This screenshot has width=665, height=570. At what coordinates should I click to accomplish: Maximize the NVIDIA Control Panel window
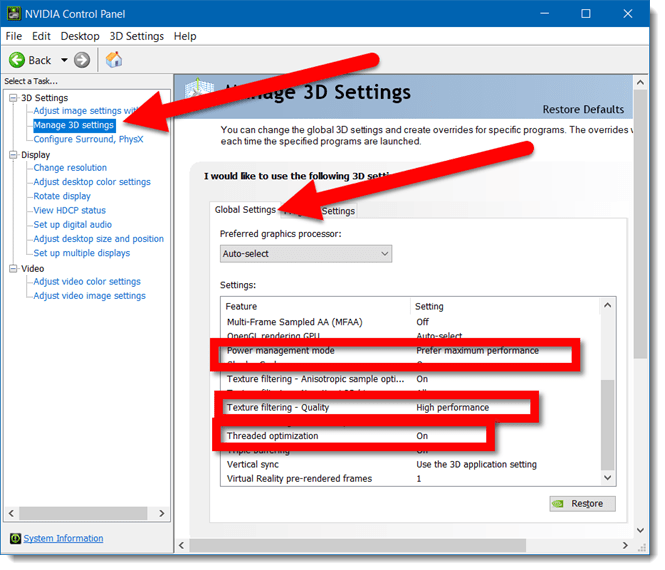586,14
